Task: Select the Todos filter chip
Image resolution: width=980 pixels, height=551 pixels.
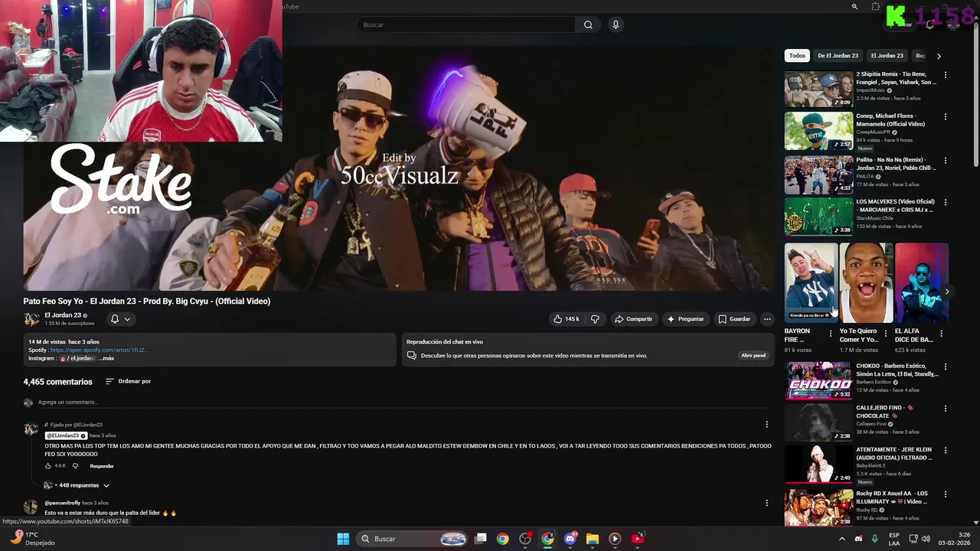Action: [x=797, y=56]
